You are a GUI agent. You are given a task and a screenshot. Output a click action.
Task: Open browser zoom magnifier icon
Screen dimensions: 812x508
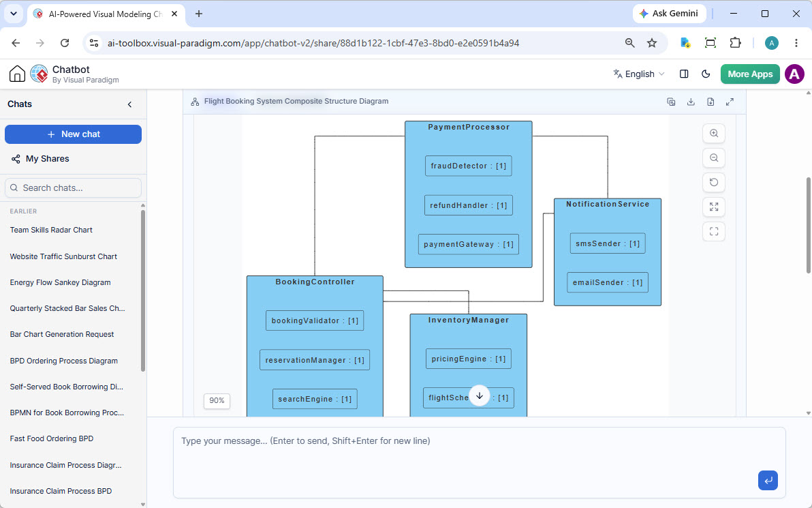tap(629, 43)
